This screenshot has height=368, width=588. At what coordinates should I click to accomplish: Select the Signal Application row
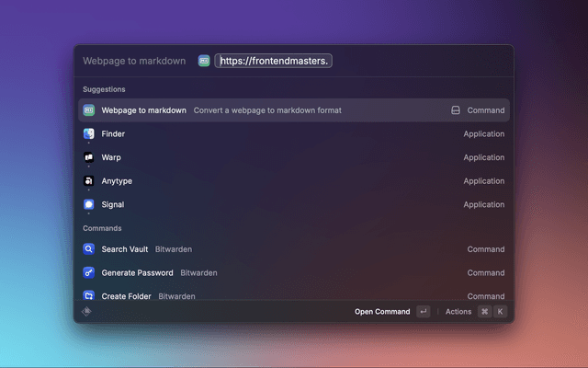(x=294, y=204)
